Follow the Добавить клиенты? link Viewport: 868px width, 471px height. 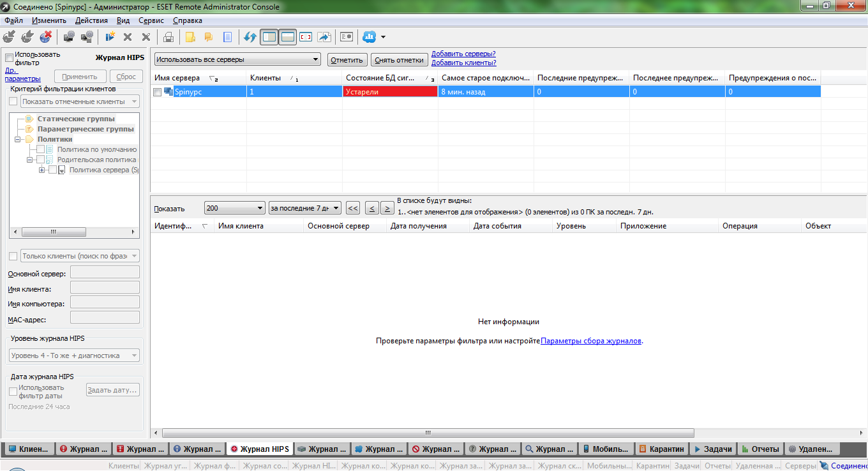pyautogui.click(x=464, y=63)
